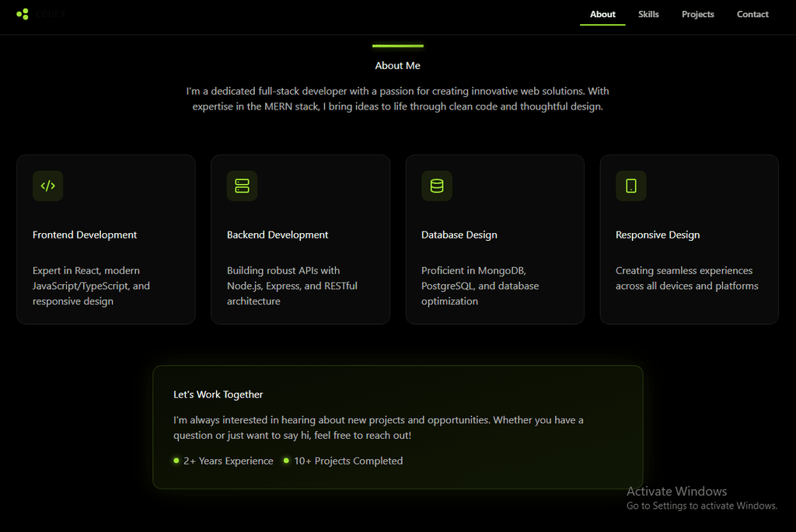This screenshot has width=796, height=532.
Task: Select the Backend Development card title
Action: pos(278,235)
